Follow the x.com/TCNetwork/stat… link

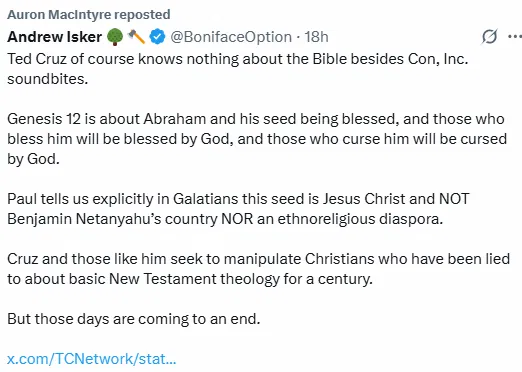[x=92, y=359]
